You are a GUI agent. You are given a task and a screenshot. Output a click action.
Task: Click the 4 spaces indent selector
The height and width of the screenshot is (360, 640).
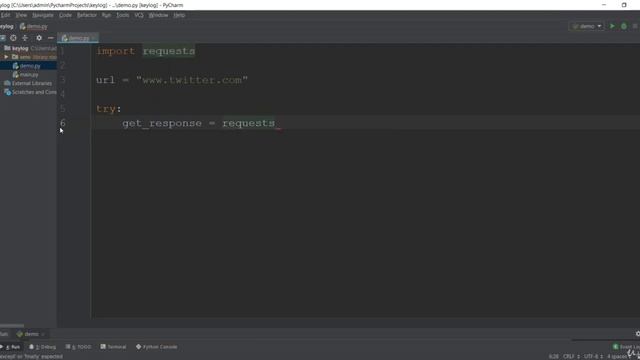pyautogui.click(x=618, y=356)
